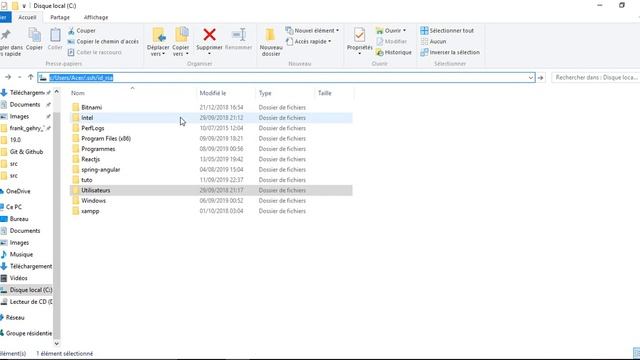Switch to the Accueil tab
This screenshot has height=360, width=640.
click(x=27, y=17)
